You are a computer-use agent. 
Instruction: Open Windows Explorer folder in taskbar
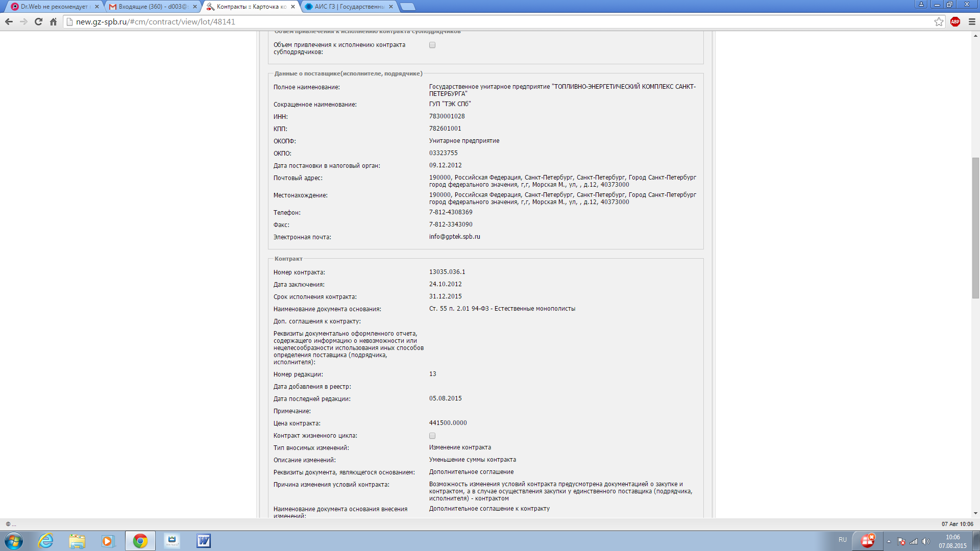click(77, 541)
